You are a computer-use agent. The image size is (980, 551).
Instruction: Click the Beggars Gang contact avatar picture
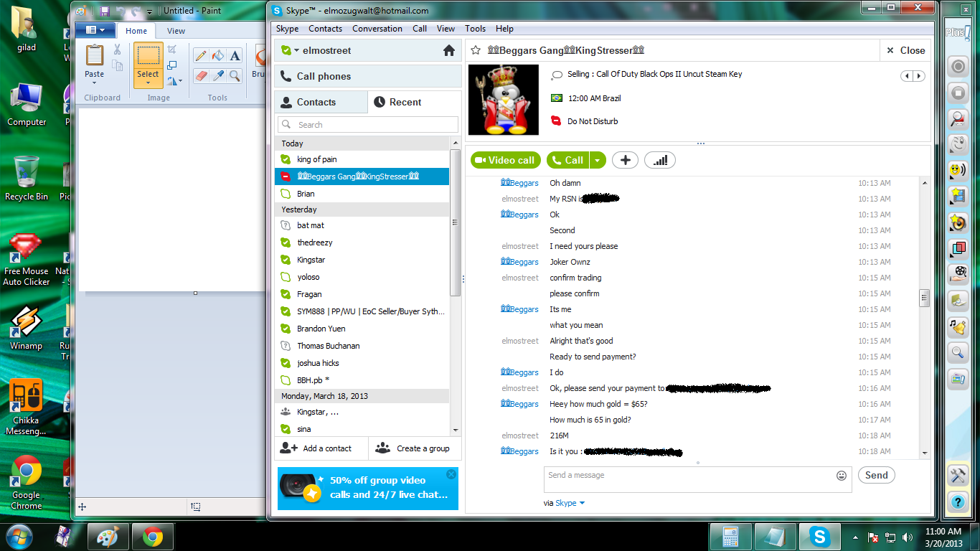coord(504,100)
